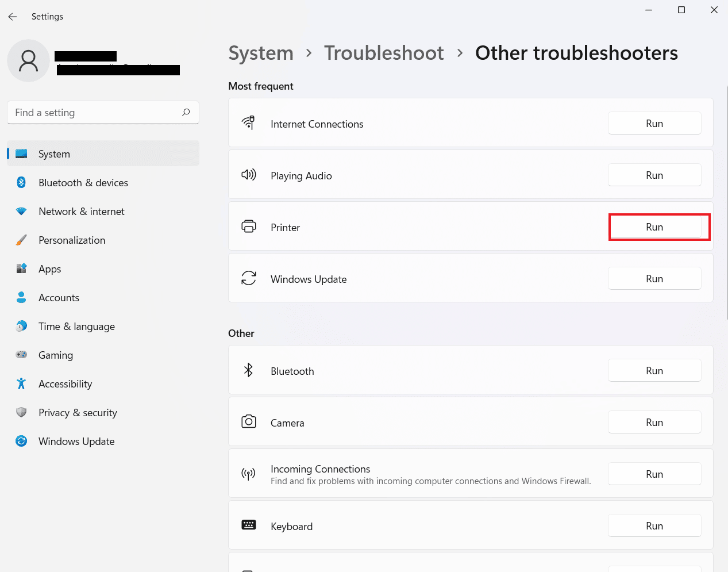The height and width of the screenshot is (572, 728).
Task: Click the Other troubleshooters page title
Action: 576,53
